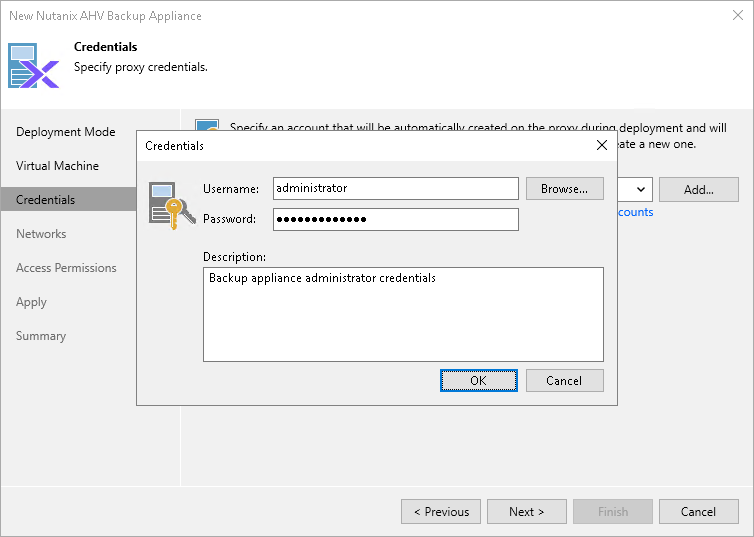Open the Networks wizard step

click(x=41, y=234)
